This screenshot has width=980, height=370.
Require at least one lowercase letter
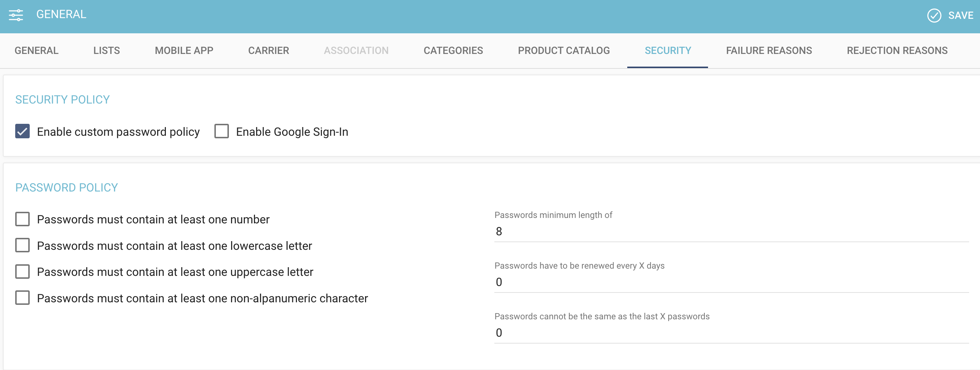22,246
